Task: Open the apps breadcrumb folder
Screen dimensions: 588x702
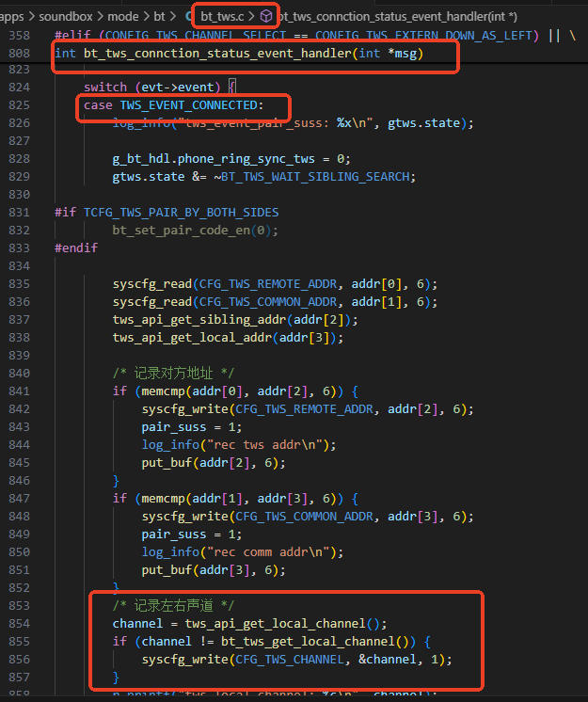Action: coord(11,17)
